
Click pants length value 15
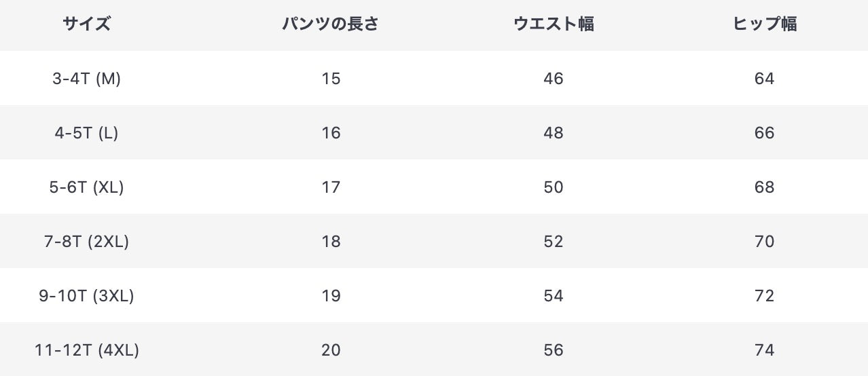[x=331, y=79]
